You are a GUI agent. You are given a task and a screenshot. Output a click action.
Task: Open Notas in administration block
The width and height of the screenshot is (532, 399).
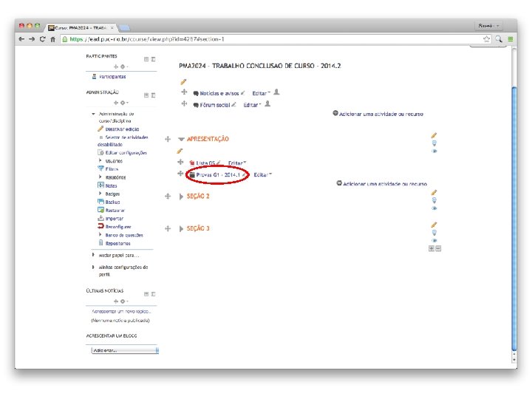tap(111, 185)
